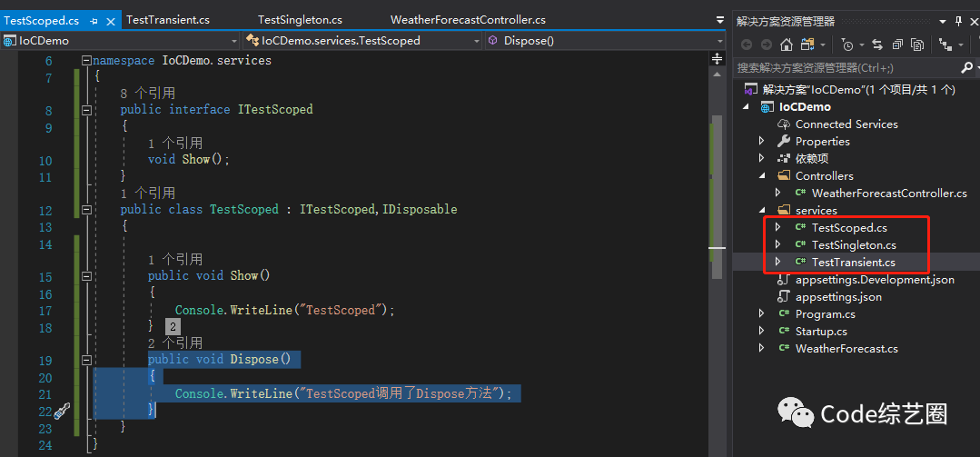
Task: Switch to the TestSingleton.cs tab
Action: click(x=300, y=20)
